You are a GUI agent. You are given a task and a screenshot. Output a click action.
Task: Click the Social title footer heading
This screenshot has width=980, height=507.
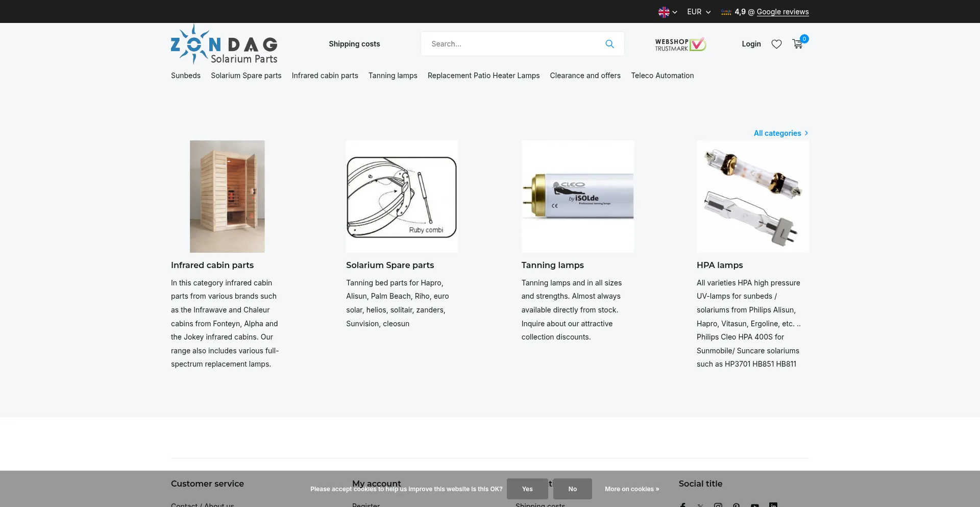pyautogui.click(x=700, y=484)
